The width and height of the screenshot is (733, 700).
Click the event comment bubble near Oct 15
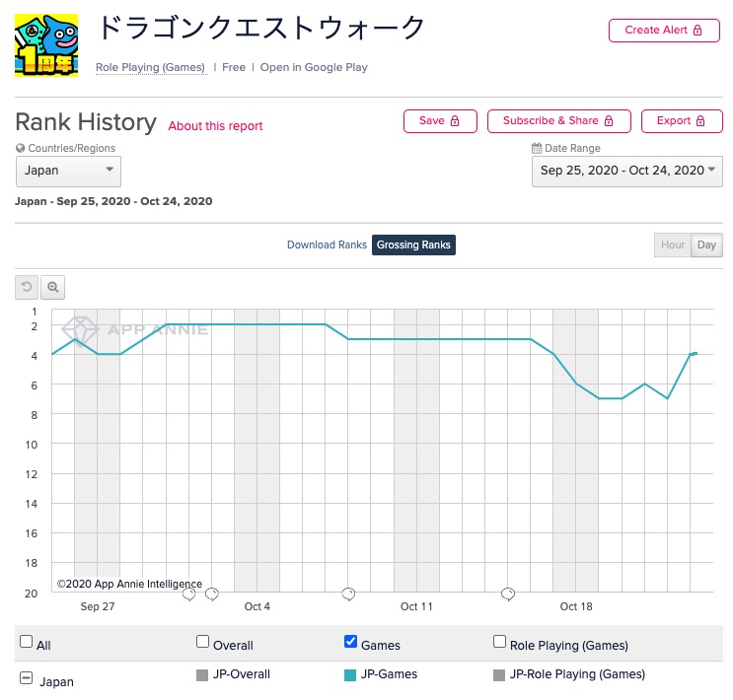(508, 594)
